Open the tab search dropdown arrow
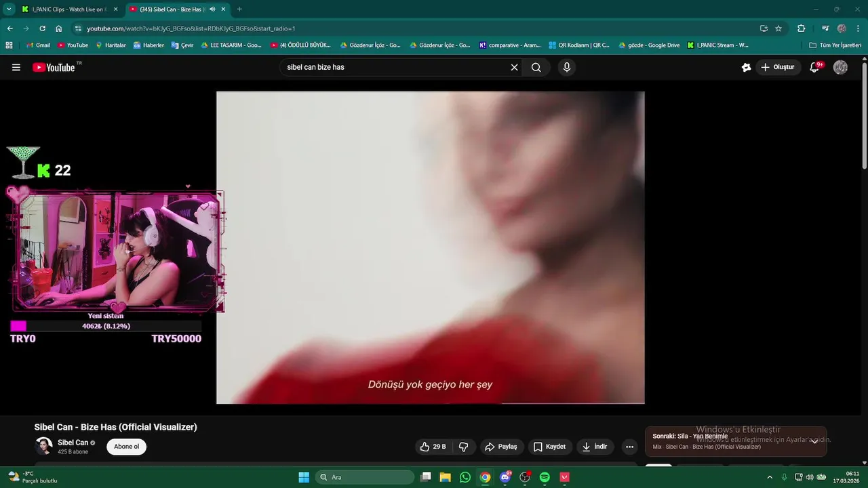The image size is (868, 488). pos(9,9)
